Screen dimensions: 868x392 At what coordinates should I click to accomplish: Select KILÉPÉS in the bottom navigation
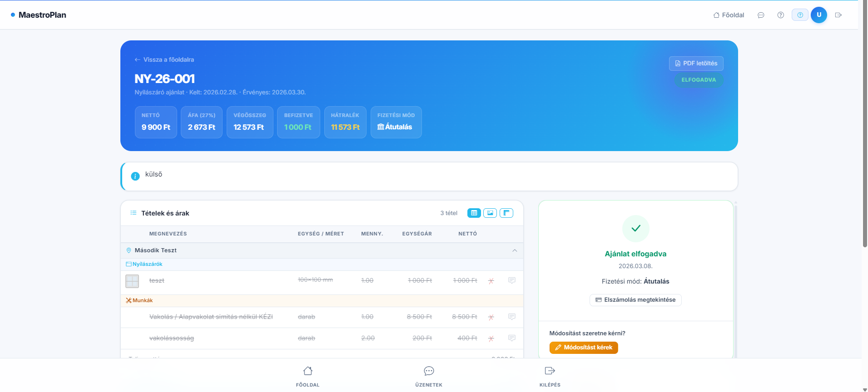(550, 376)
